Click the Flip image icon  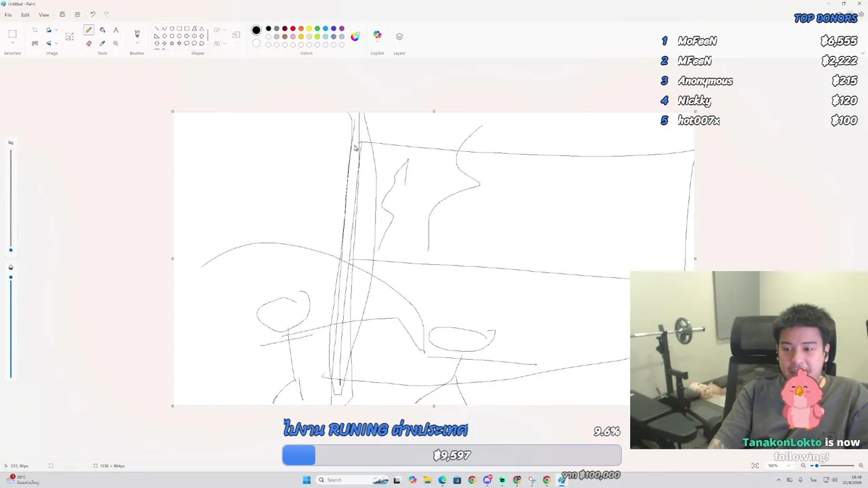[x=49, y=43]
